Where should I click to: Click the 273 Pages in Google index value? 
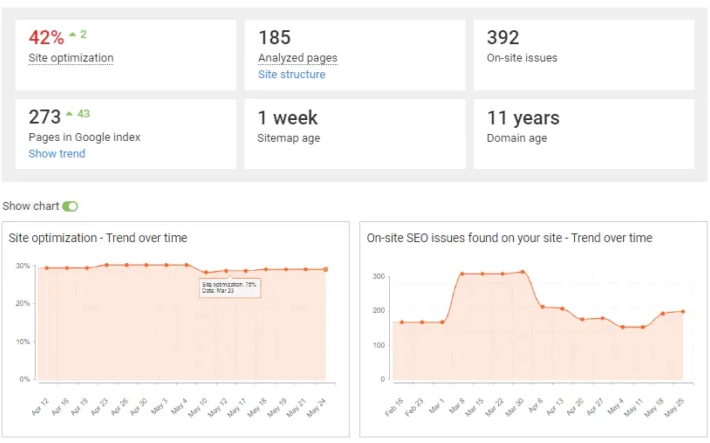tap(45, 117)
